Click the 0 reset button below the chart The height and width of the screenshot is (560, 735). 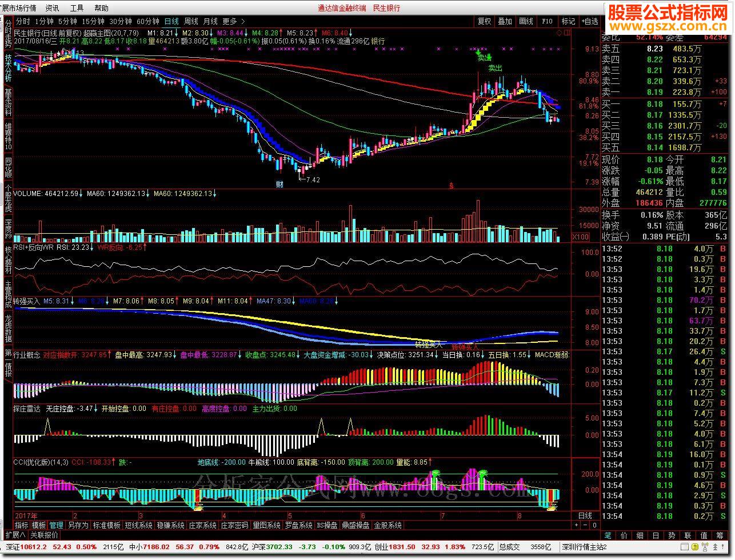(594, 525)
